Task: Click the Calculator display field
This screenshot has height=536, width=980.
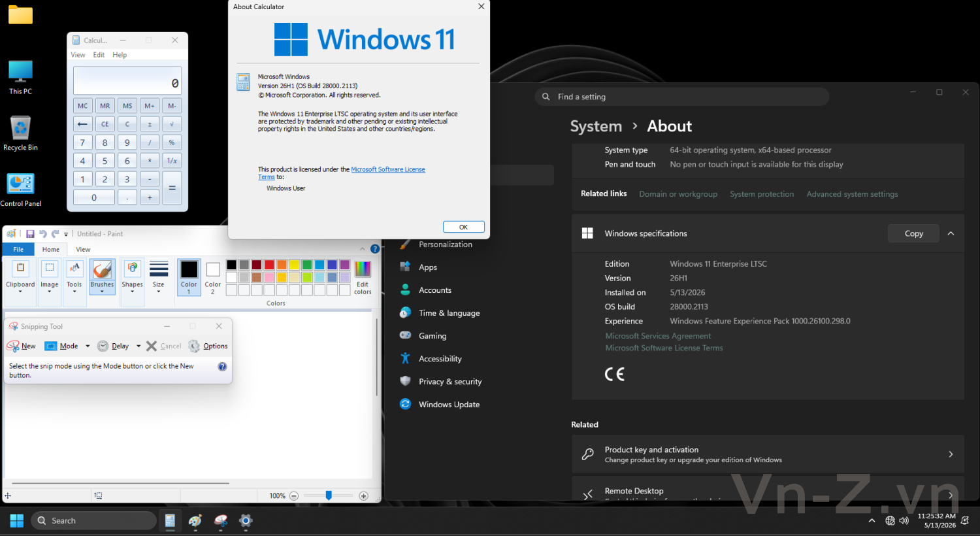Action: click(127, 80)
